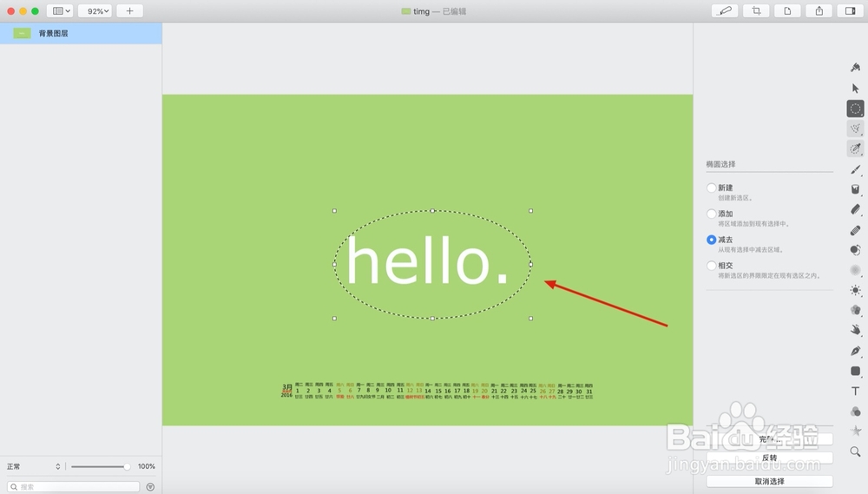Click the document page toolbar button
868x494 pixels.
(788, 11)
